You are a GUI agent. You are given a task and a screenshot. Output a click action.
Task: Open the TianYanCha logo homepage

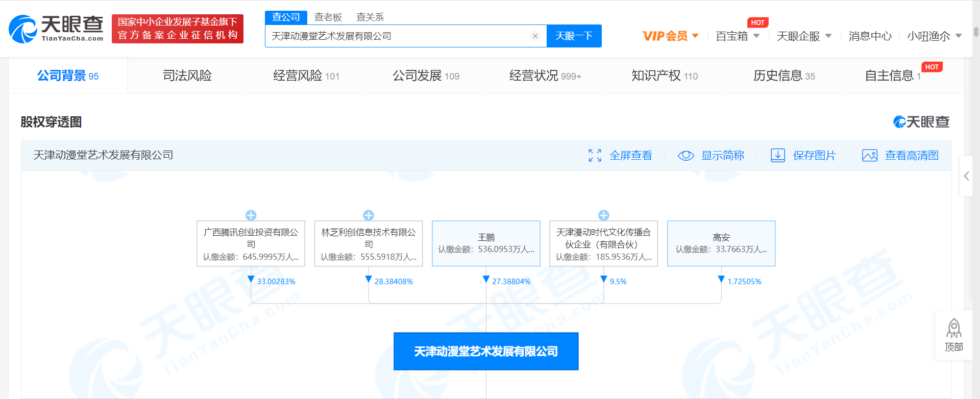coord(56,29)
